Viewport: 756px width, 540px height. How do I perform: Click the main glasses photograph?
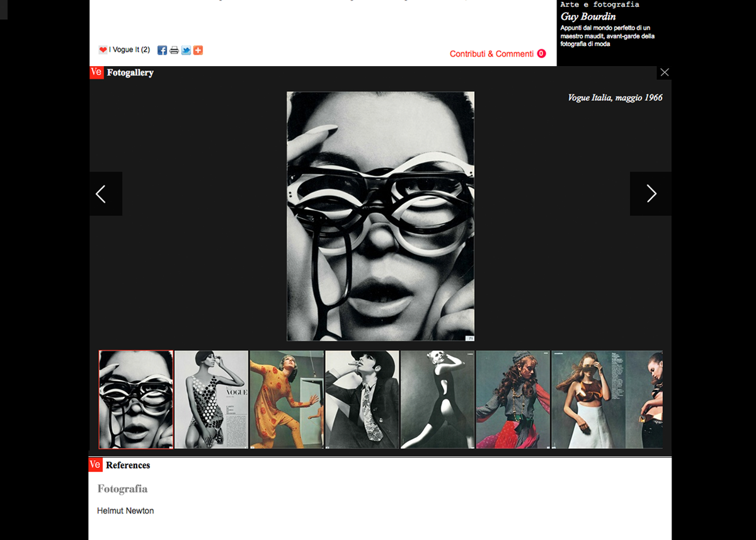(381, 216)
